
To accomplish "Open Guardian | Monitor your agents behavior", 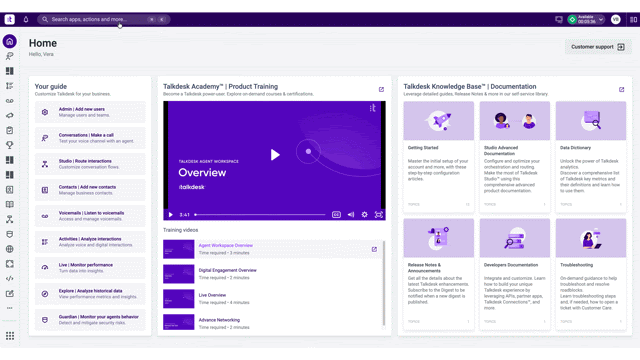I will pyautogui.click(x=90, y=320).
